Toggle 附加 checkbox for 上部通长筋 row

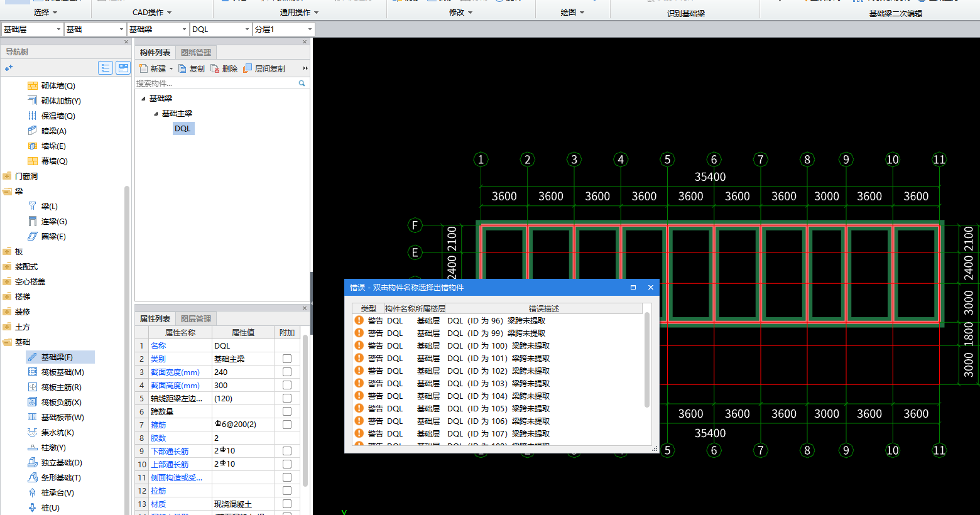coord(287,464)
